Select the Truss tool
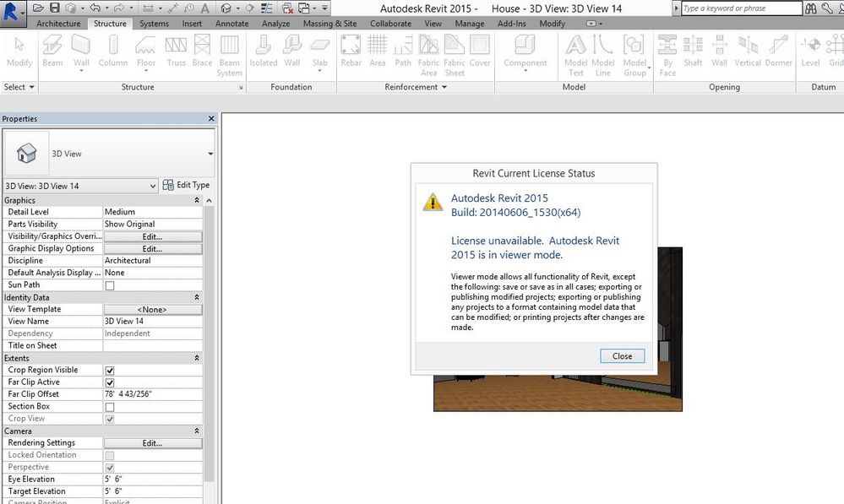This screenshot has height=504, width=844. click(176, 51)
